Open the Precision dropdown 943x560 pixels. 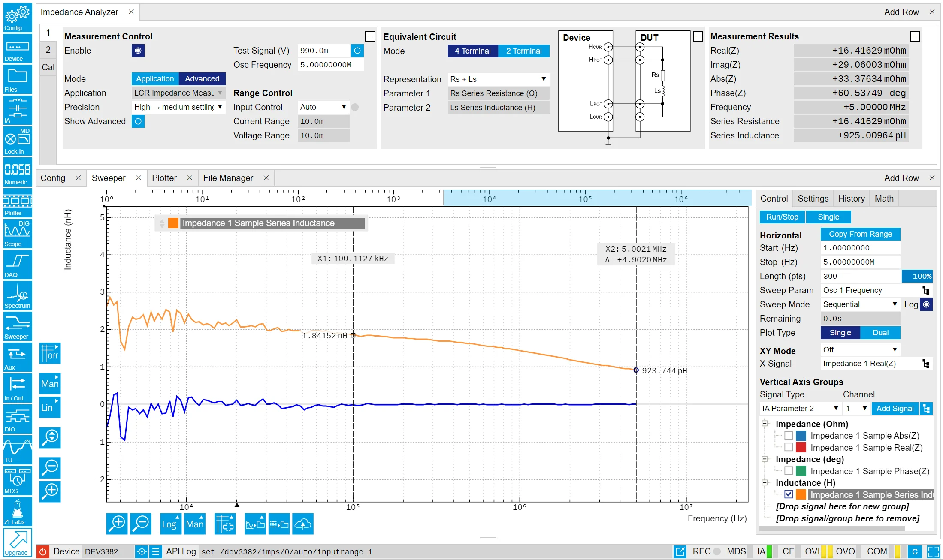click(x=178, y=107)
